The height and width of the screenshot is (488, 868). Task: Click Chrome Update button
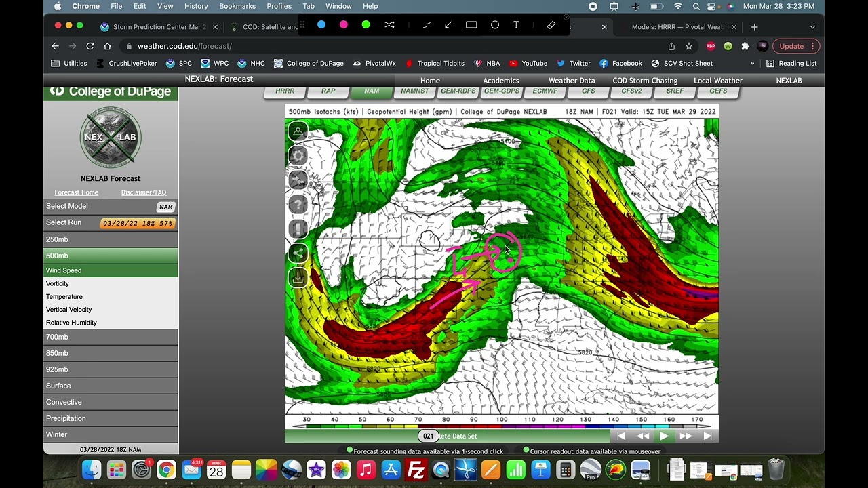click(797, 46)
